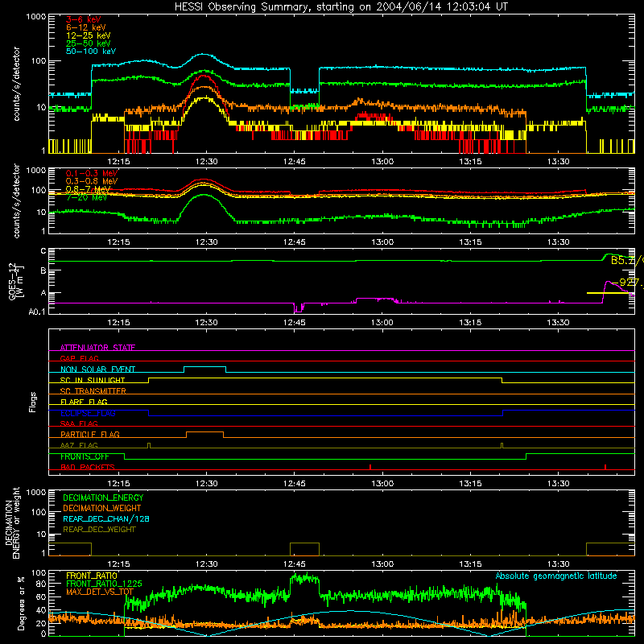
Task: Click the HESSI Observing Summary plot title
Action: click(x=341, y=7)
